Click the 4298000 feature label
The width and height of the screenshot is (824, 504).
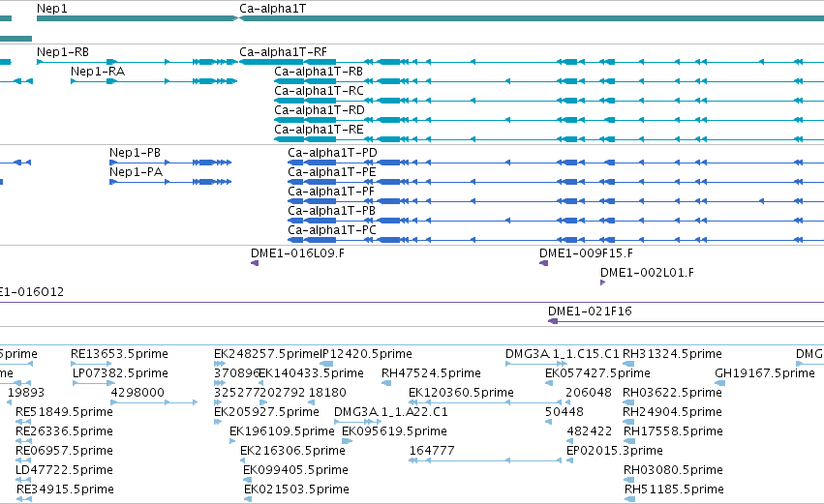137,393
